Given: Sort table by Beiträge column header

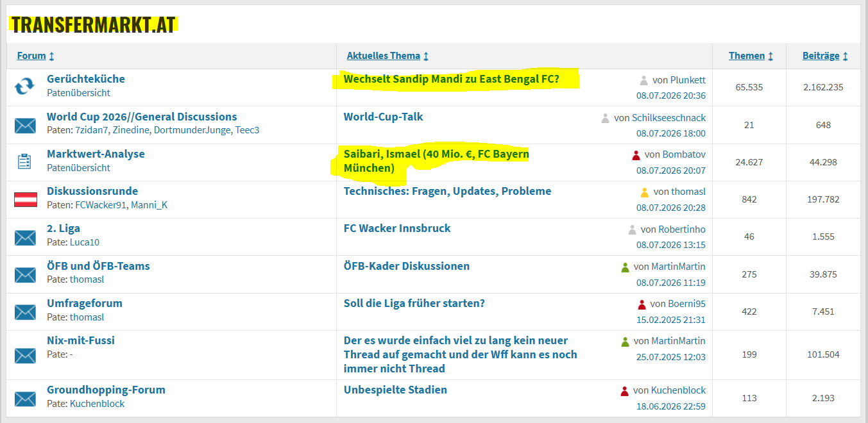Looking at the screenshot, I should pyautogui.click(x=821, y=56).
